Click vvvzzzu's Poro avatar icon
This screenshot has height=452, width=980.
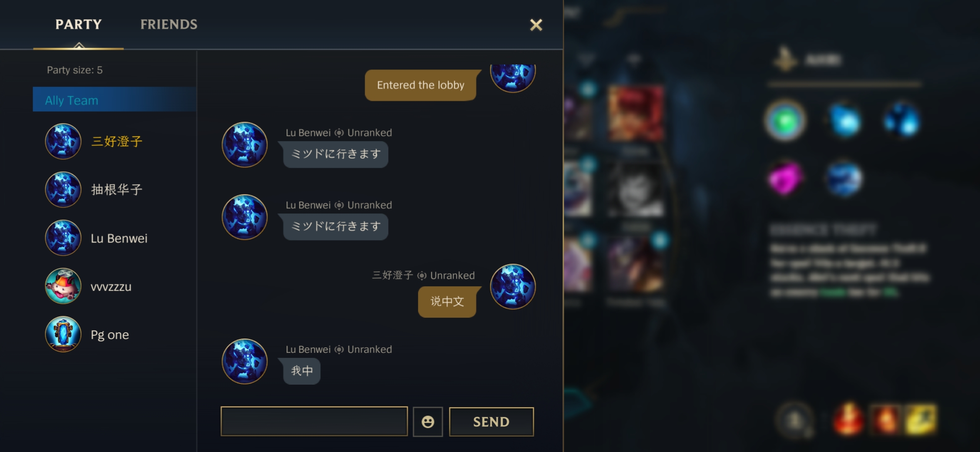click(x=63, y=286)
